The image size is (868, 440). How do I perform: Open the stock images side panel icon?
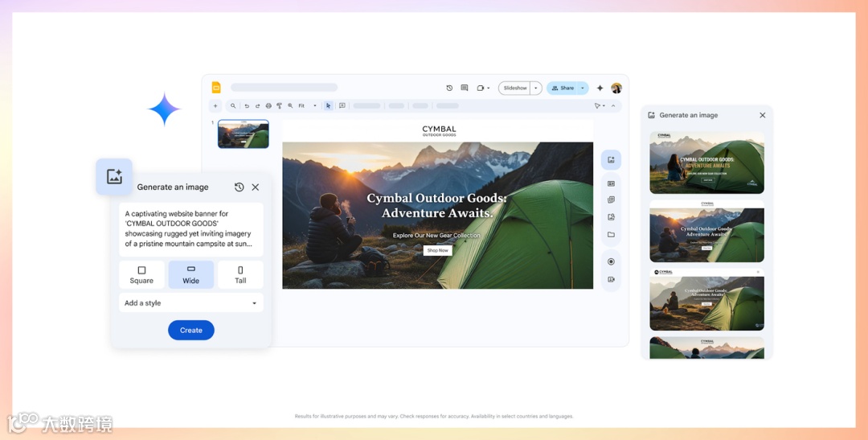click(x=611, y=200)
